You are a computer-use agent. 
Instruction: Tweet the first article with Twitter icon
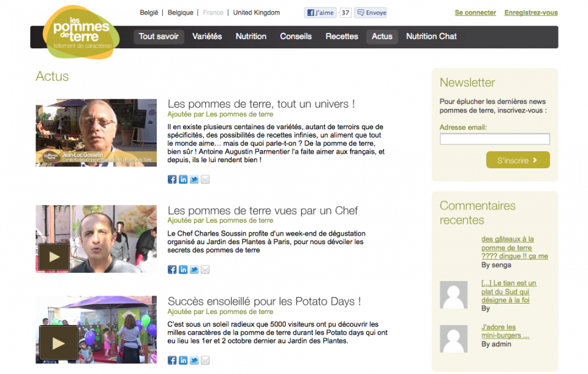[194, 179]
